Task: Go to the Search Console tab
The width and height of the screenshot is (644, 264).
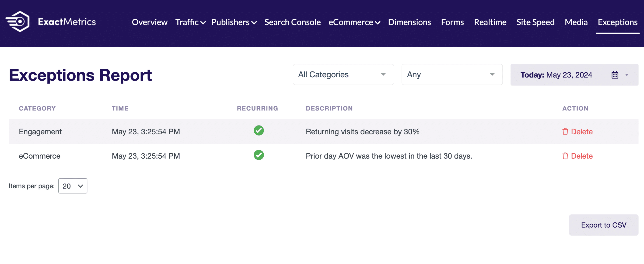Action: click(293, 22)
